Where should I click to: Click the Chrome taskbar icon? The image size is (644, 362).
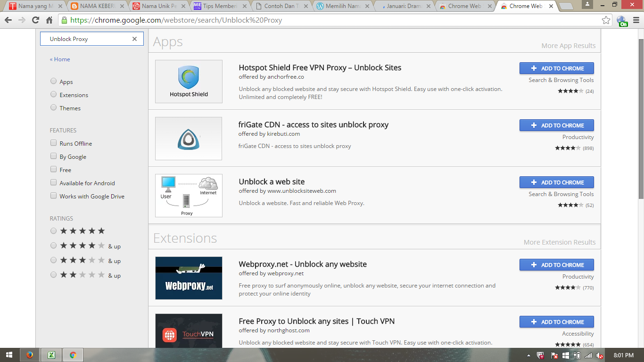(x=73, y=355)
